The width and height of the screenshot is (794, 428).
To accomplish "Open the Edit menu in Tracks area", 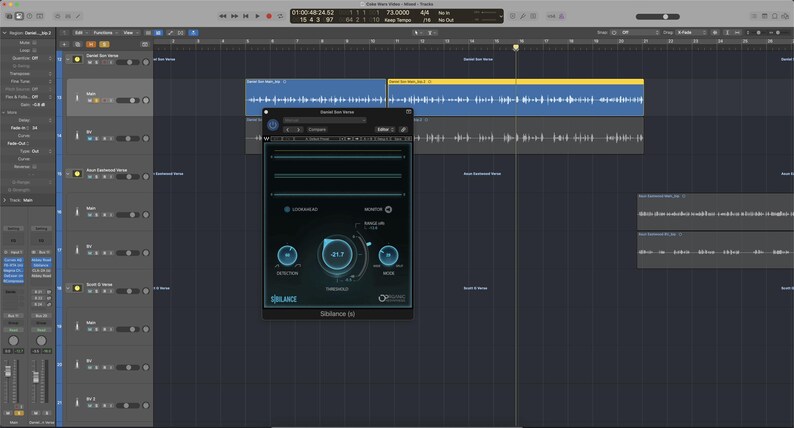I will point(80,32).
